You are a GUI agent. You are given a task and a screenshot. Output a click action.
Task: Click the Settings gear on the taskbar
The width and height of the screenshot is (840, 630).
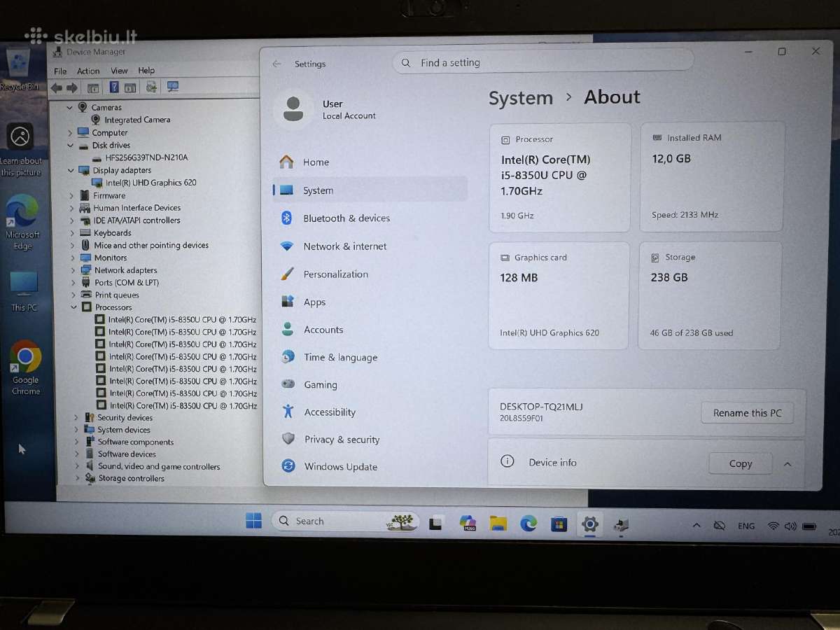point(589,524)
